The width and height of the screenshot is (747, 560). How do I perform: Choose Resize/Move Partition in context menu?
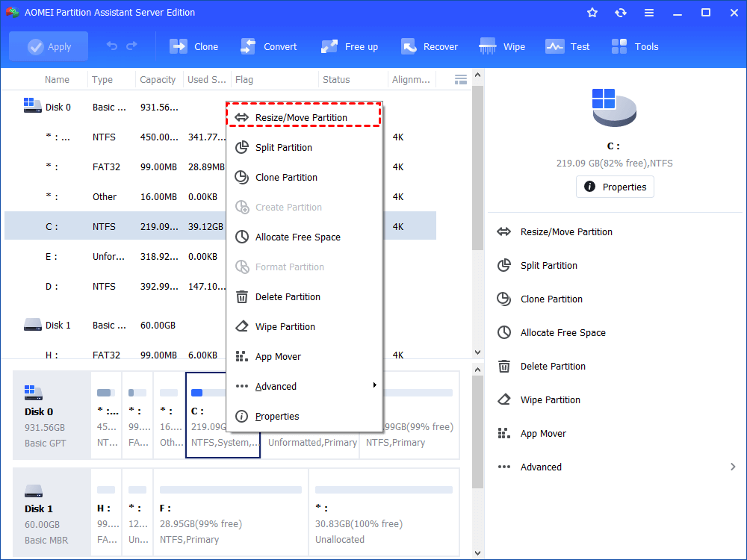303,117
